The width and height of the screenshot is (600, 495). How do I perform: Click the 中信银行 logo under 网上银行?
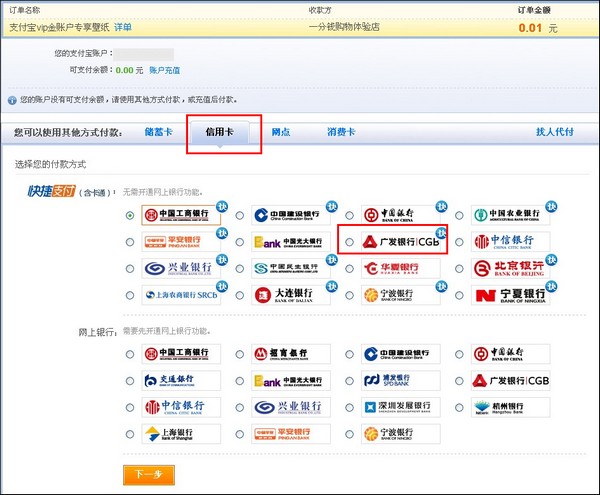pos(181,407)
